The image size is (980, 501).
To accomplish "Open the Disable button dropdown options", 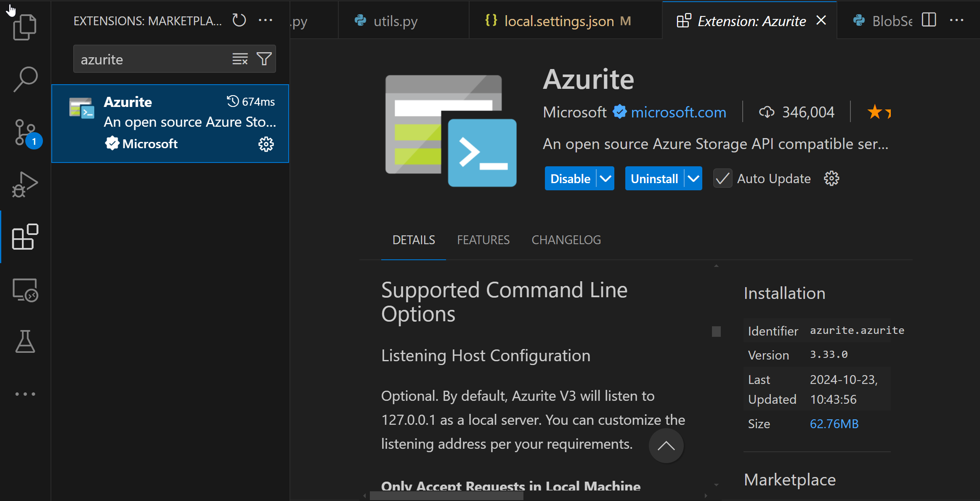I will 606,179.
